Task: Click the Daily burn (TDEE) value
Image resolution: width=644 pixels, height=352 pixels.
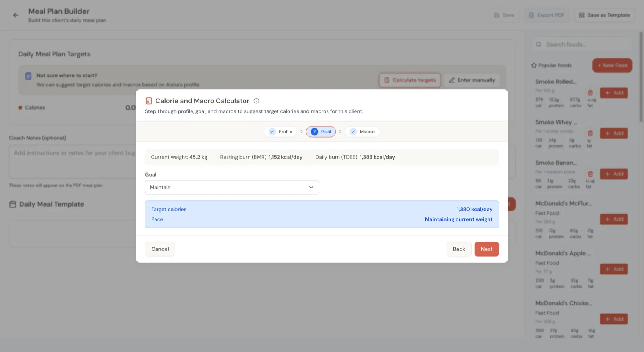Action: point(377,157)
